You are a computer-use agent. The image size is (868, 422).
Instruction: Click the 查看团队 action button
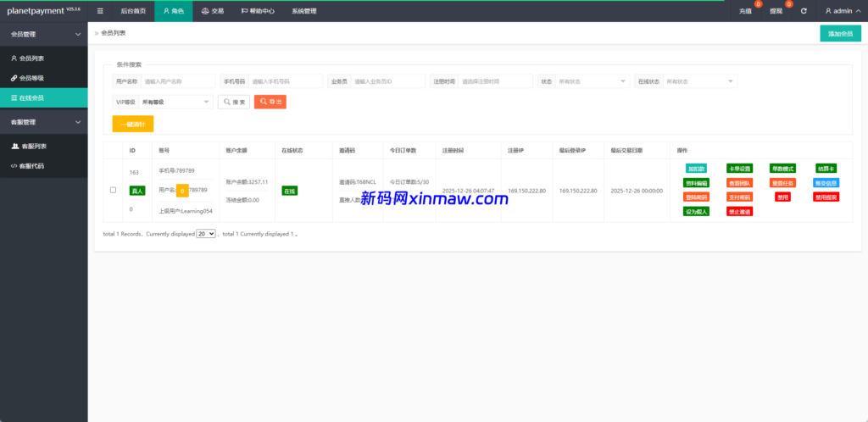(x=739, y=182)
